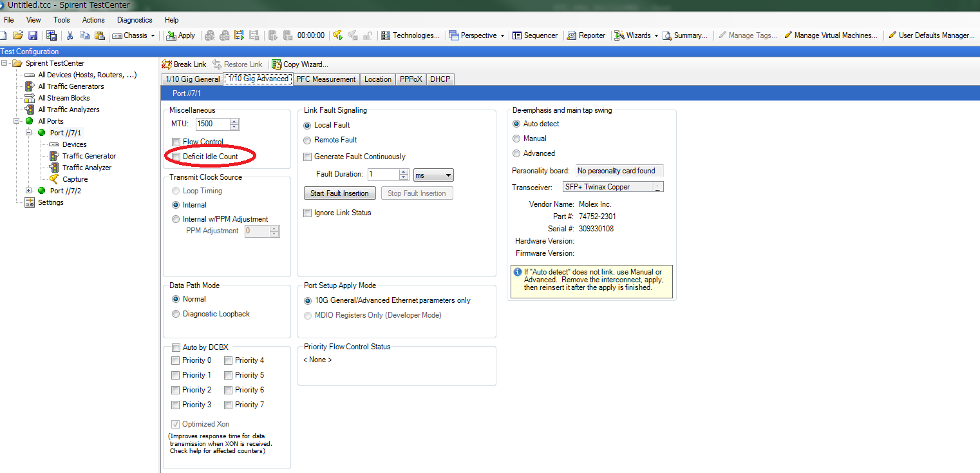Click the Save As icon beside Cut

coord(52,35)
